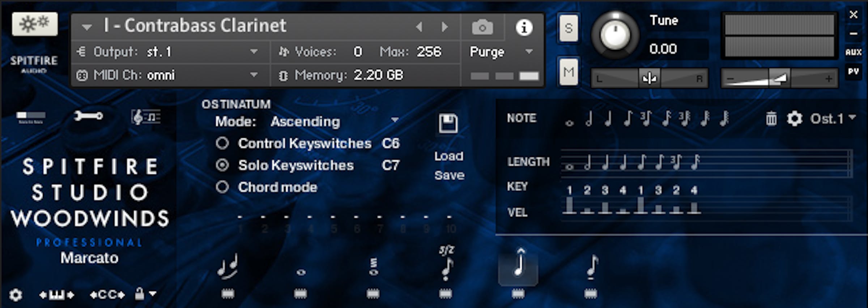The image size is (868, 308).
Task: Select Solo Keyswitches radio option
Action: 222,165
